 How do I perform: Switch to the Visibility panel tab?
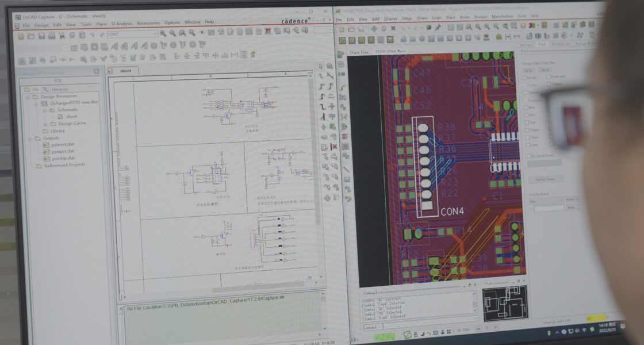tap(560, 44)
